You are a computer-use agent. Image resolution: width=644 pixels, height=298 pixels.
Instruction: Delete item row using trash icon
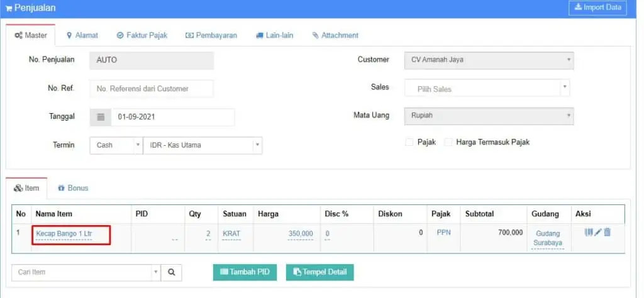pos(607,233)
